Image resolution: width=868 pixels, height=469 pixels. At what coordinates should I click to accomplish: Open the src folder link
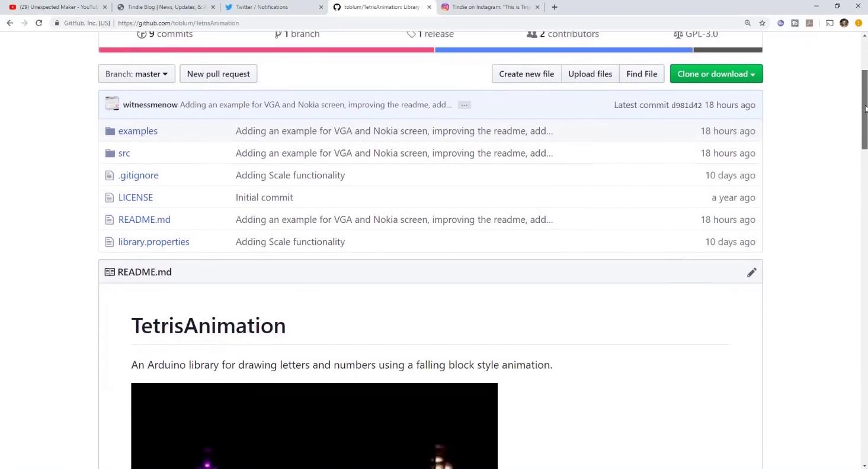[124, 153]
